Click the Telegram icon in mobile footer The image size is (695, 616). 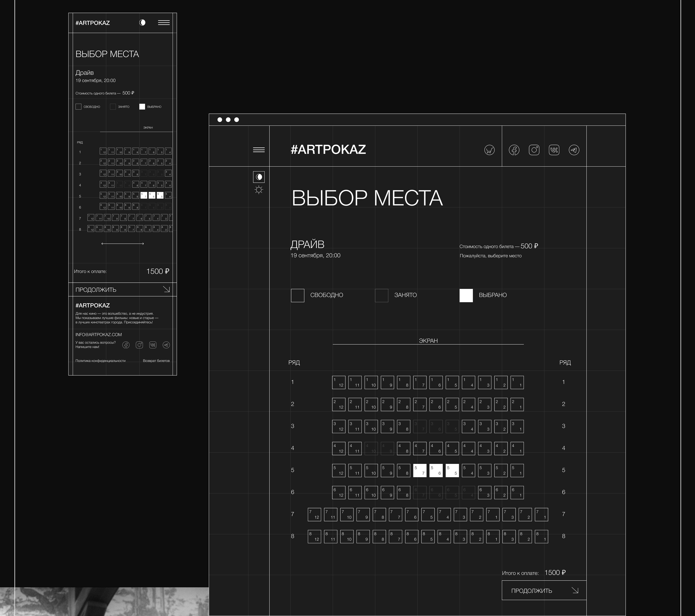tap(166, 345)
